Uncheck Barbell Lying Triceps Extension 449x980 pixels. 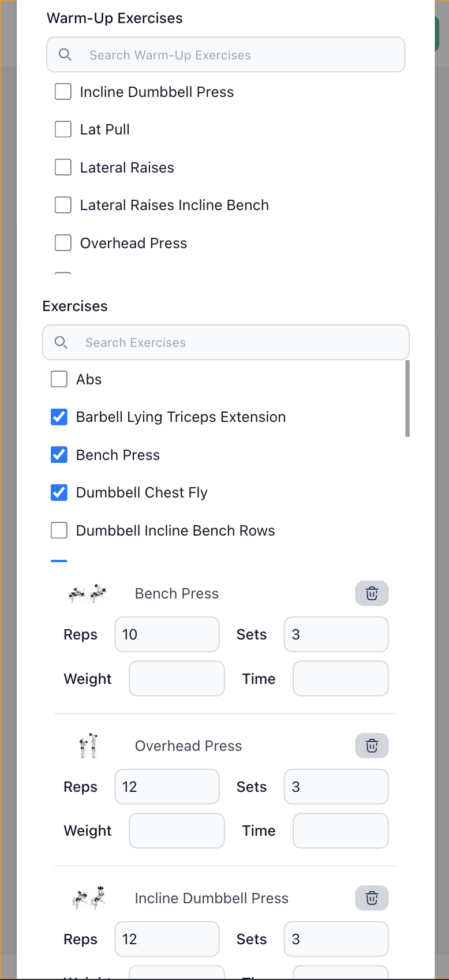tap(59, 417)
